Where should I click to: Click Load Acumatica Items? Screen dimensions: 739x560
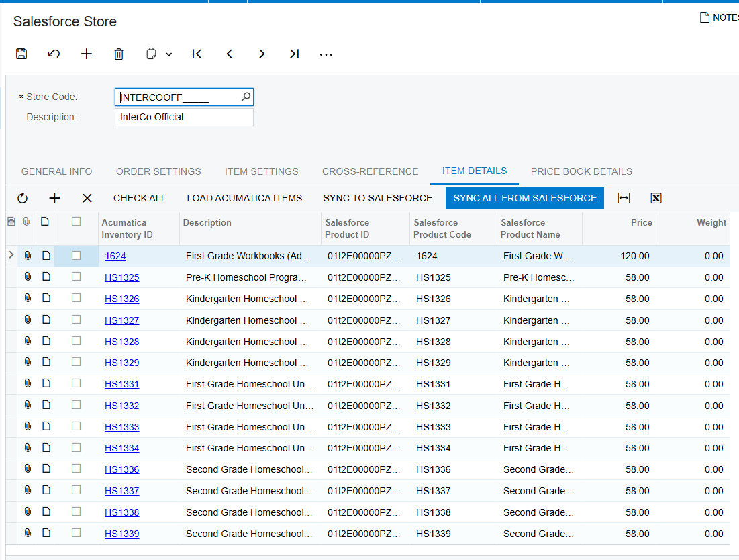244,199
